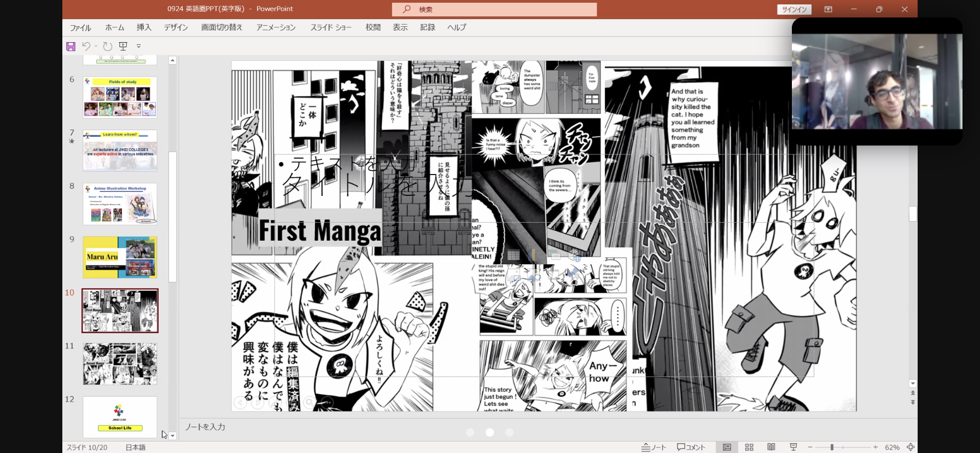The width and height of the screenshot is (980, 453).
Task: Open the スライド ショー tab
Action: point(331,27)
